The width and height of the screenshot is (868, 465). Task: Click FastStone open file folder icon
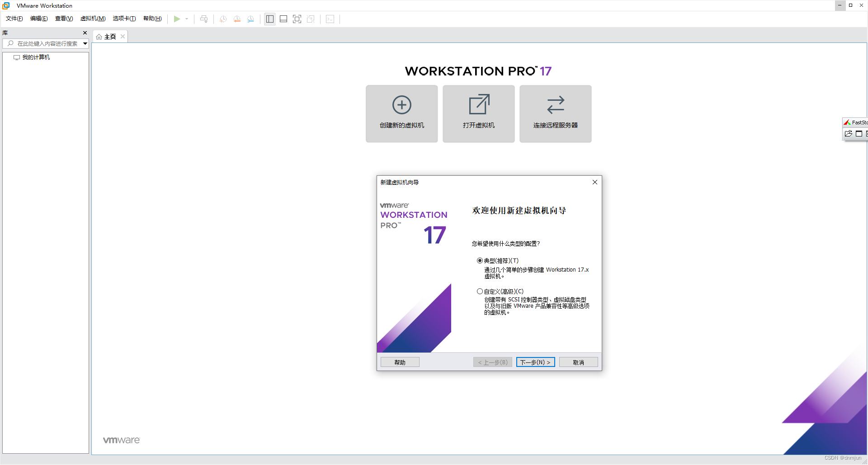click(x=848, y=134)
